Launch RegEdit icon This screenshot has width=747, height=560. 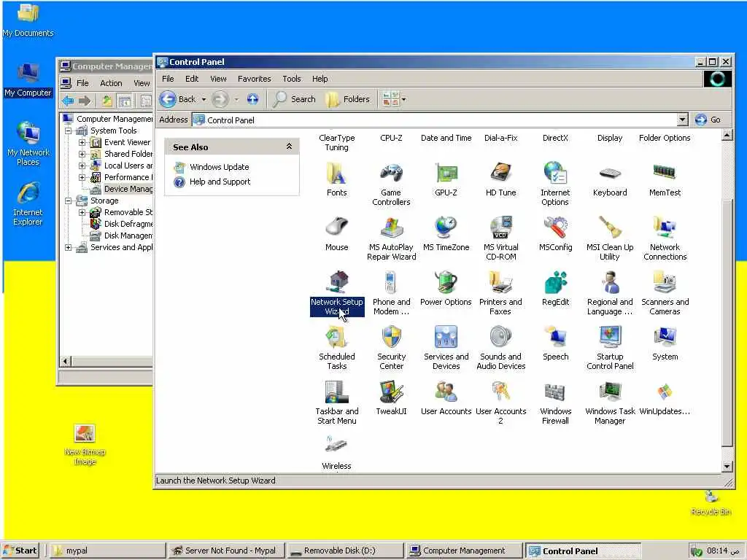point(555,282)
